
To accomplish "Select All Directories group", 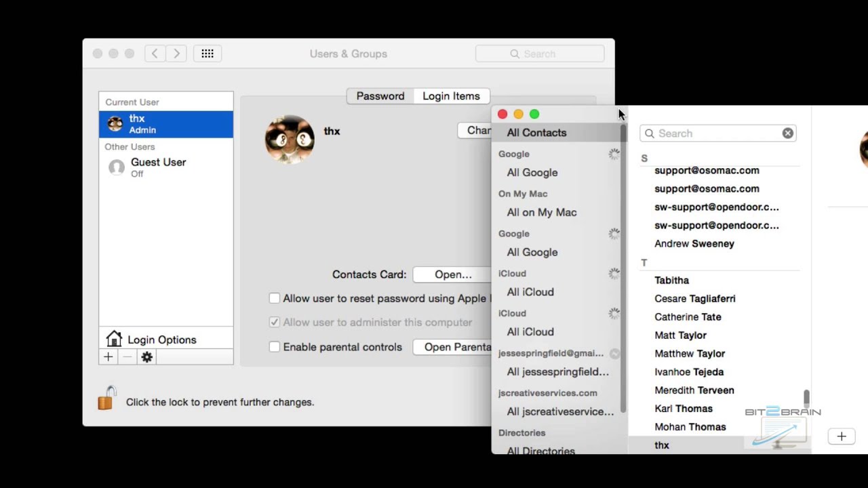I will click(x=540, y=450).
